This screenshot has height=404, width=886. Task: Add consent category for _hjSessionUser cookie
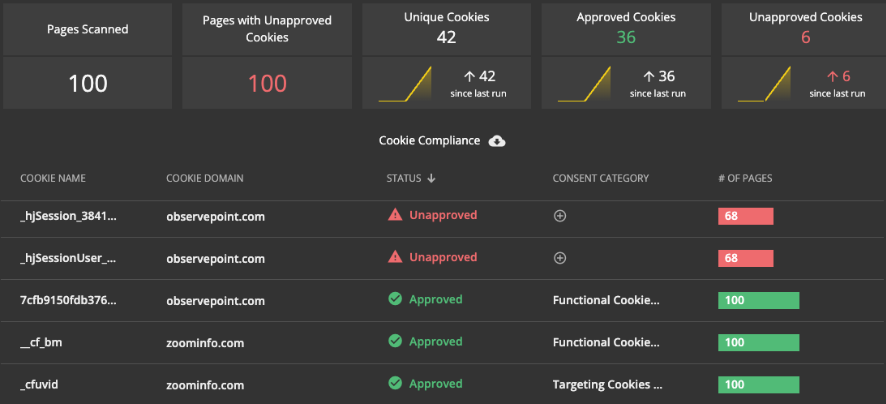(560, 258)
